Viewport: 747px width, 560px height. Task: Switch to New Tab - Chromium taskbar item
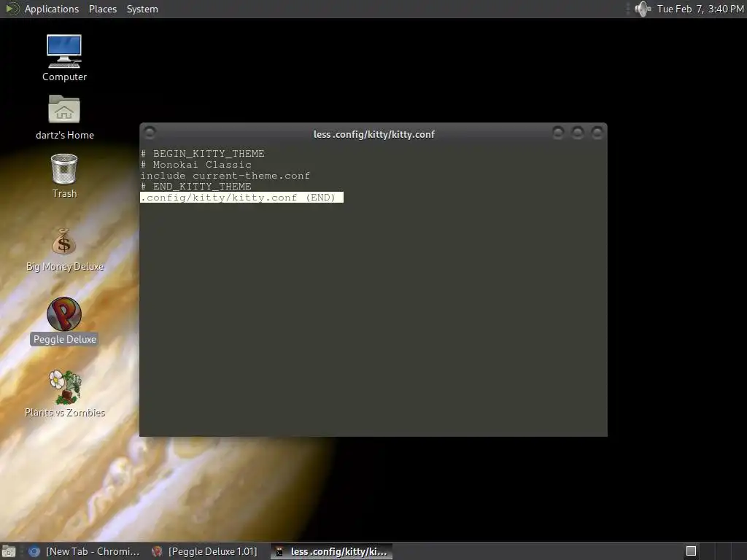(x=84, y=551)
